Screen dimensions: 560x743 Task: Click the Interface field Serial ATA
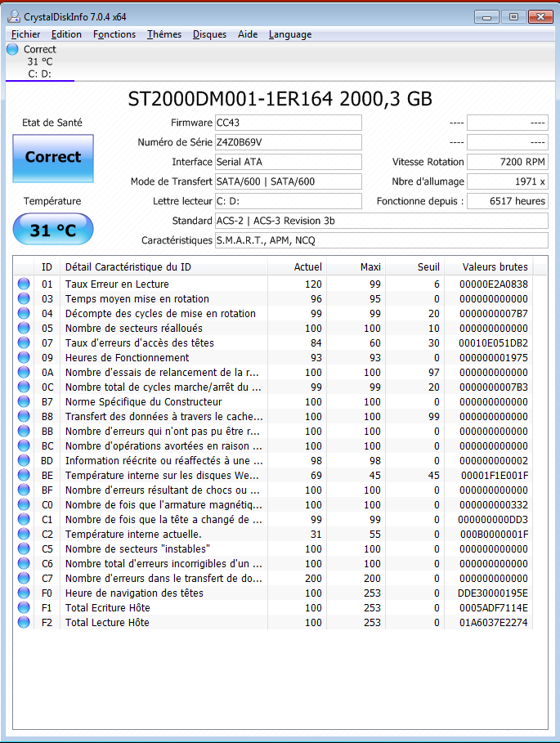pos(288,162)
